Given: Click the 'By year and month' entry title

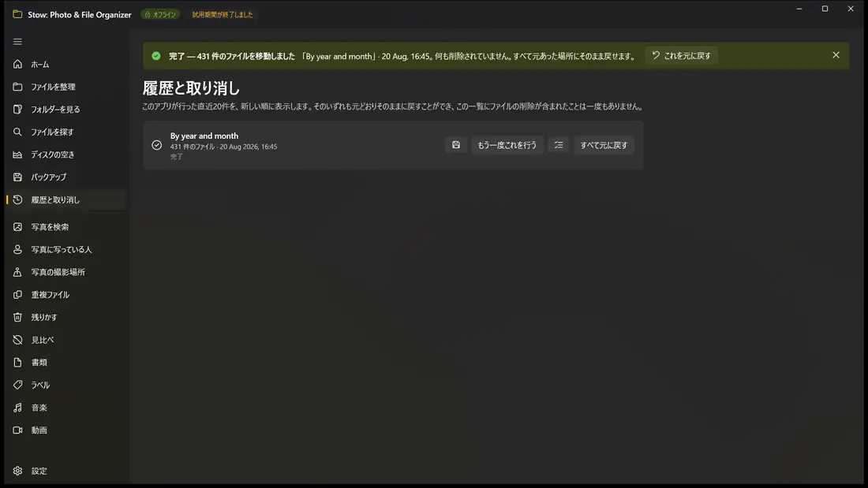Looking at the screenshot, I should coord(204,136).
